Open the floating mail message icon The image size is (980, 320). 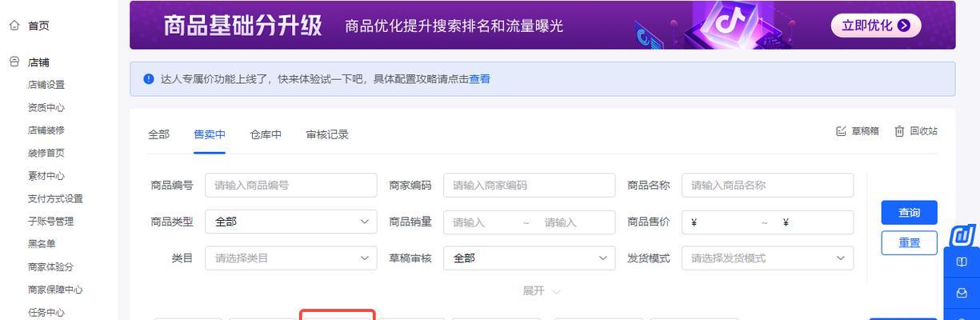click(x=962, y=294)
